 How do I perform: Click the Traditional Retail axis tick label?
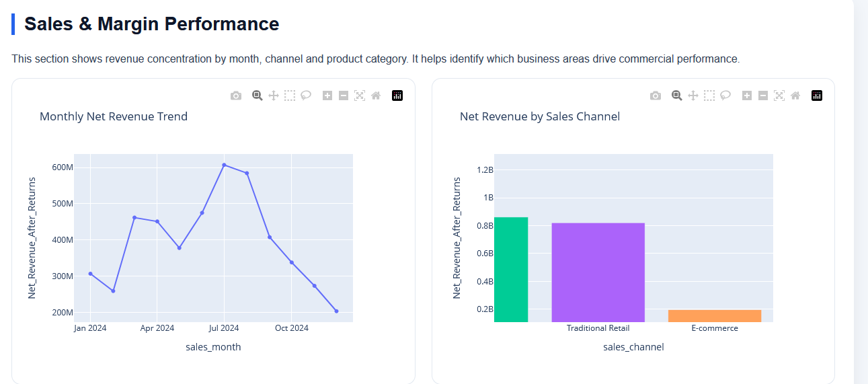[598, 328]
